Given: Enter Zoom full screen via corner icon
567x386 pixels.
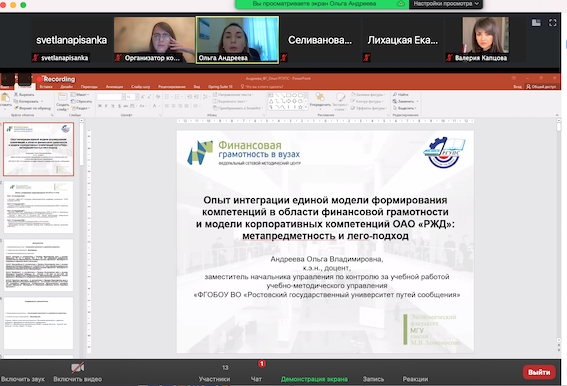Looking at the screenshot, I should [553, 23].
